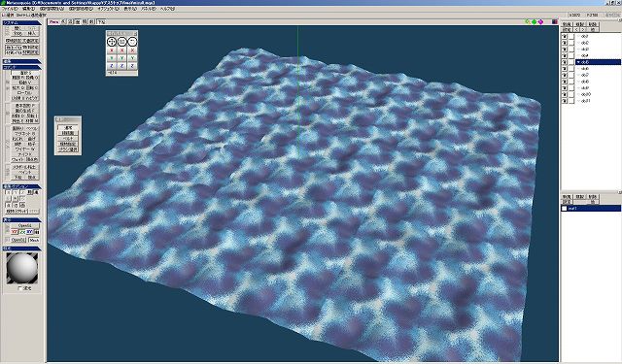Click red X button under the third round icon
Image resolution: width=622 pixels, height=364 pixels.
132,50
